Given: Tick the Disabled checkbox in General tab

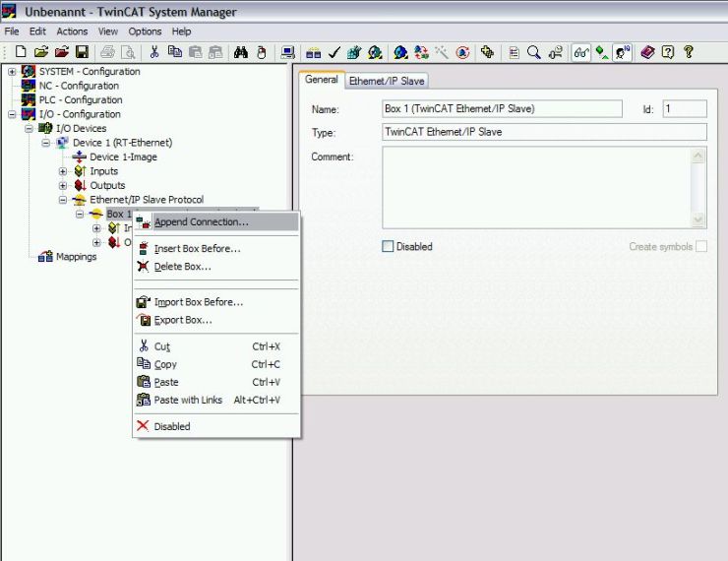Looking at the screenshot, I should pos(388,246).
